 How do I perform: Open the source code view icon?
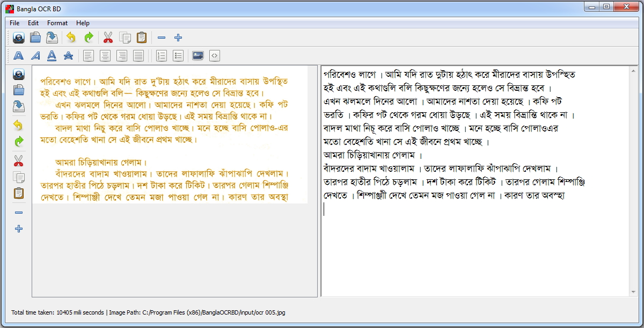point(215,55)
